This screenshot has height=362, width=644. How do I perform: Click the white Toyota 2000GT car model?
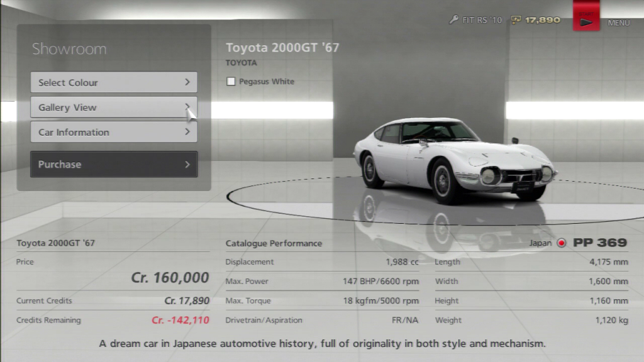[454, 160]
